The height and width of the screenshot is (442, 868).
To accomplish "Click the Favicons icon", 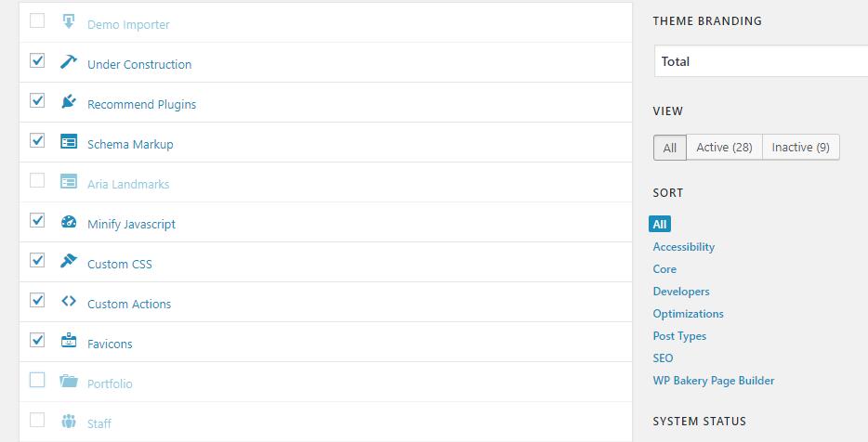I will [68, 342].
